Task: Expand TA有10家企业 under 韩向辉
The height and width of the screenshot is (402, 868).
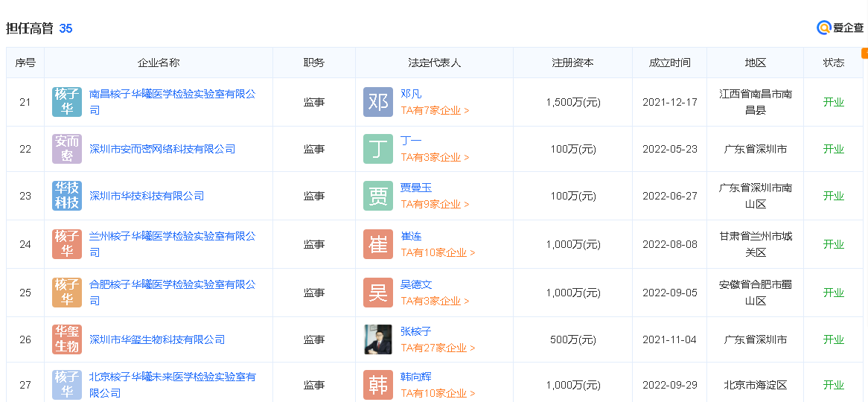Action: click(438, 393)
